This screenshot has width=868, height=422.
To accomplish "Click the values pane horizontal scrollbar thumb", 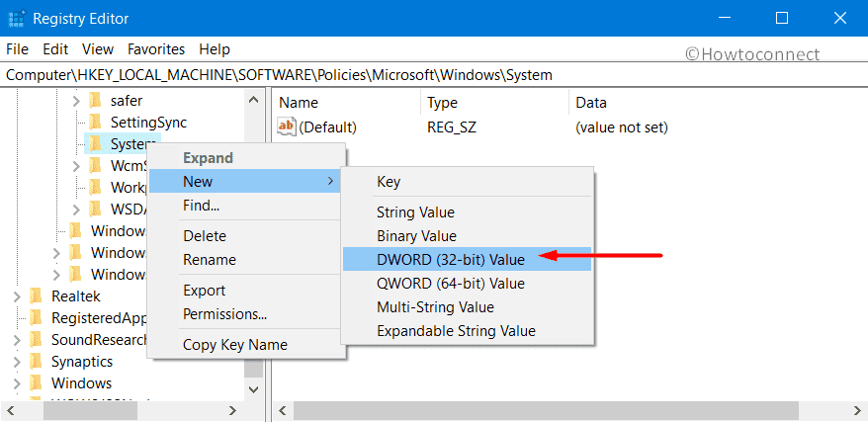I will [546, 410].
